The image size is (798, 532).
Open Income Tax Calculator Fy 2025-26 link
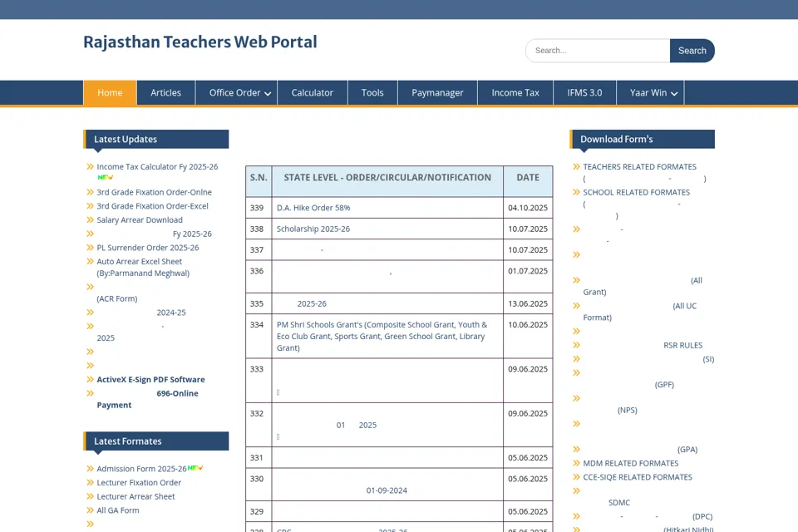coord(157,166)
